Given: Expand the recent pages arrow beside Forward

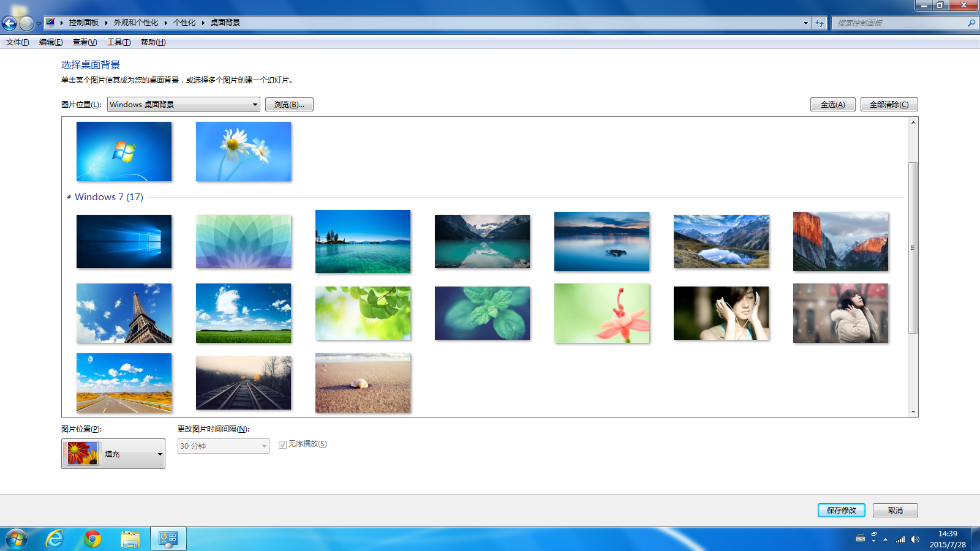Looking at the screenshot, I should click(39, 23).
